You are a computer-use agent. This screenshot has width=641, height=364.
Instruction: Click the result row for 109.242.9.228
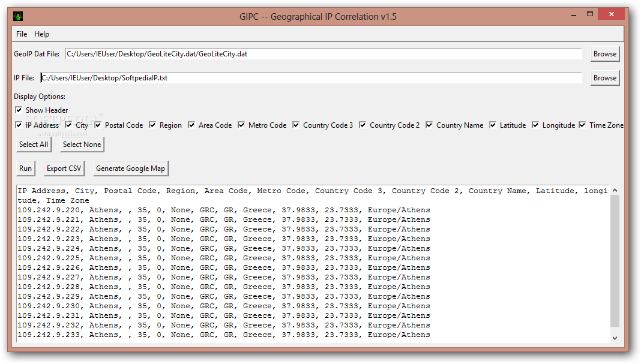click(x=224, y=287)
